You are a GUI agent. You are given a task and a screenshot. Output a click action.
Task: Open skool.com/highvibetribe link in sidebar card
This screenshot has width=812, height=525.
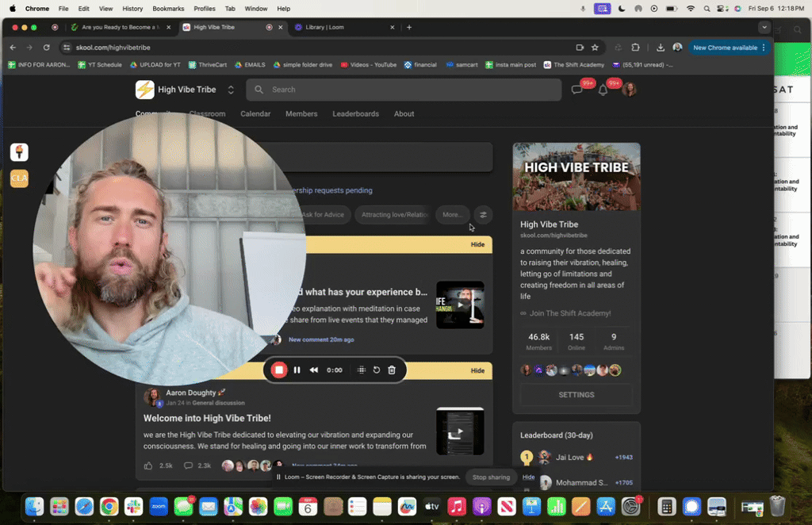point(553,235)
